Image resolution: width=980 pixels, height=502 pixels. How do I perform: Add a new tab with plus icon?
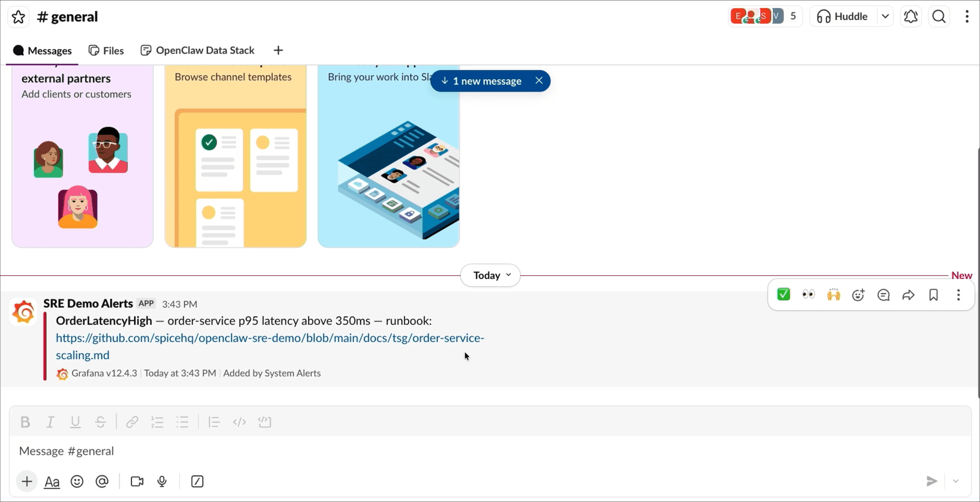(x=278, y=51)
